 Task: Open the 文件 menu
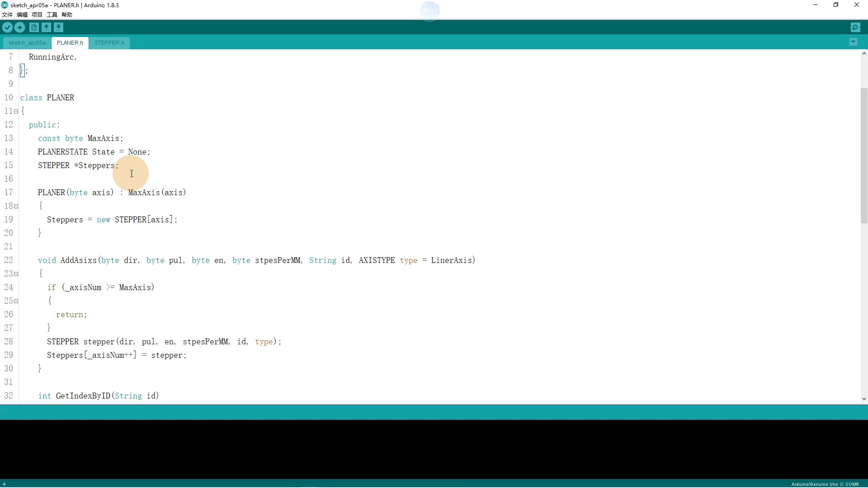(7, 14)
